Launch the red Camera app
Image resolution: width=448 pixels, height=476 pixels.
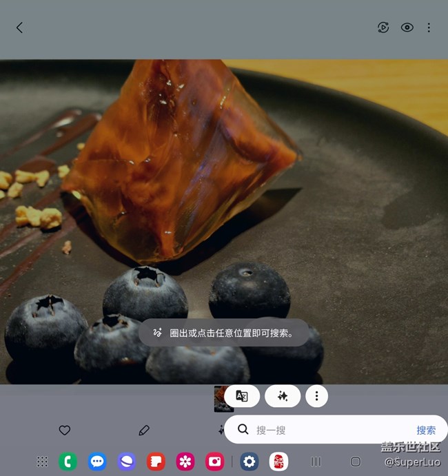[x=215, y=462]
